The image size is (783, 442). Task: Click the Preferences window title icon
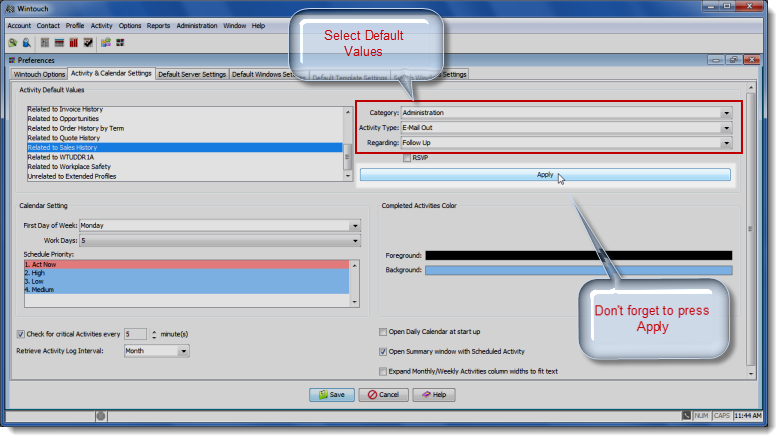click(x=12, y=60)
